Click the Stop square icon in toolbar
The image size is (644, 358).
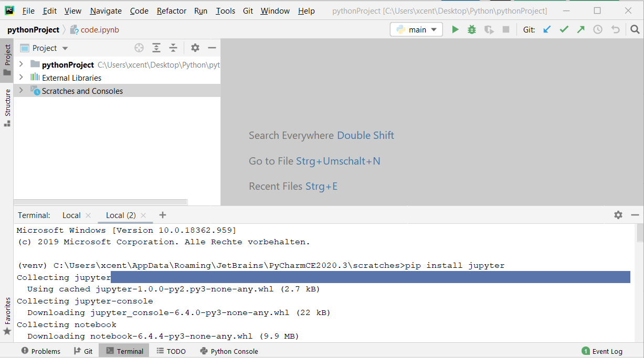tap(506, 30)
